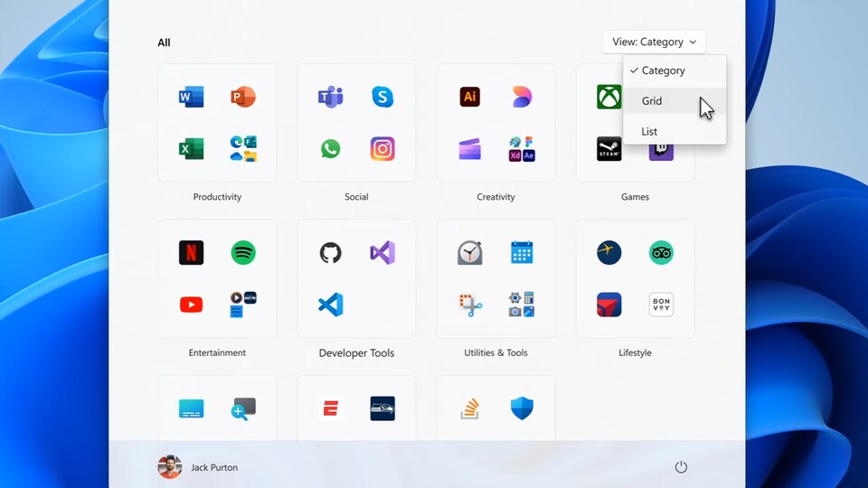Viewport: 868px width, 488px height.
Task: Select the checked Category view option
Action: tap(664, 70)
